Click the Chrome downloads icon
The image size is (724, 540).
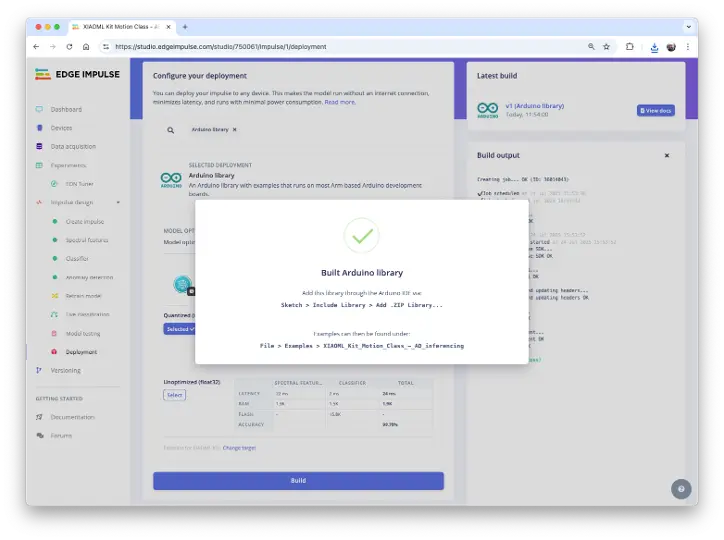point(653,46)
